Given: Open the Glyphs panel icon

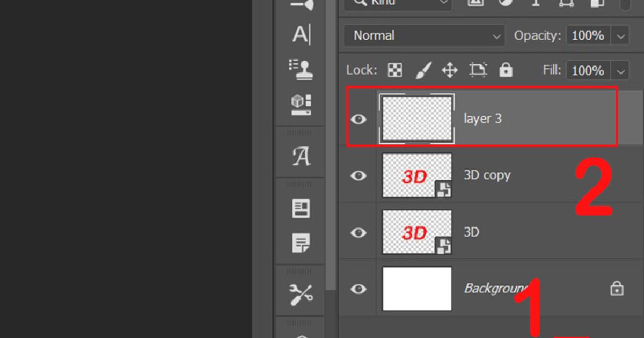Looking at the screenshot, I should (x=301, y=157).
